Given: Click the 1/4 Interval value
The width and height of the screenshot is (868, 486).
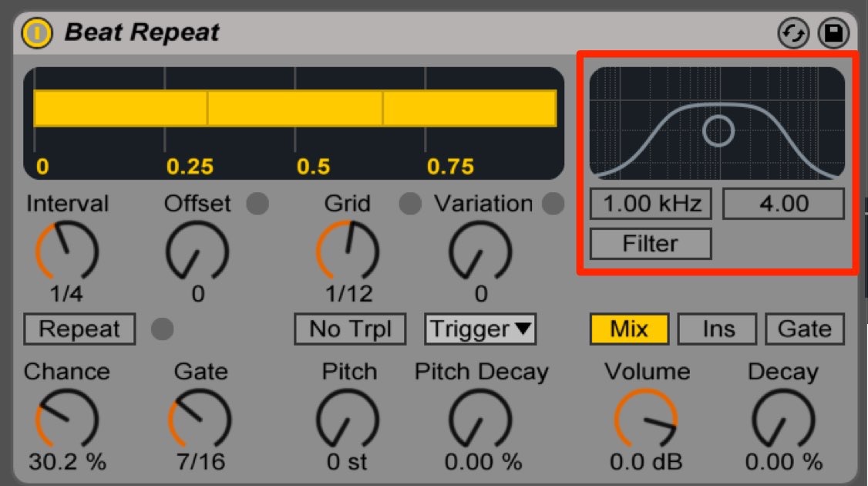Looking at the screenshot, I should click(x=67, y=294).
